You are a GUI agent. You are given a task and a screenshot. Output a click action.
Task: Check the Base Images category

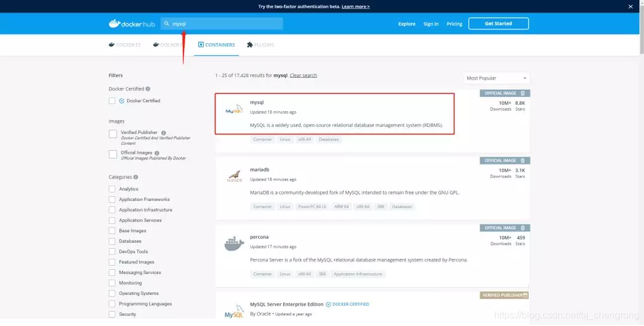112,231
